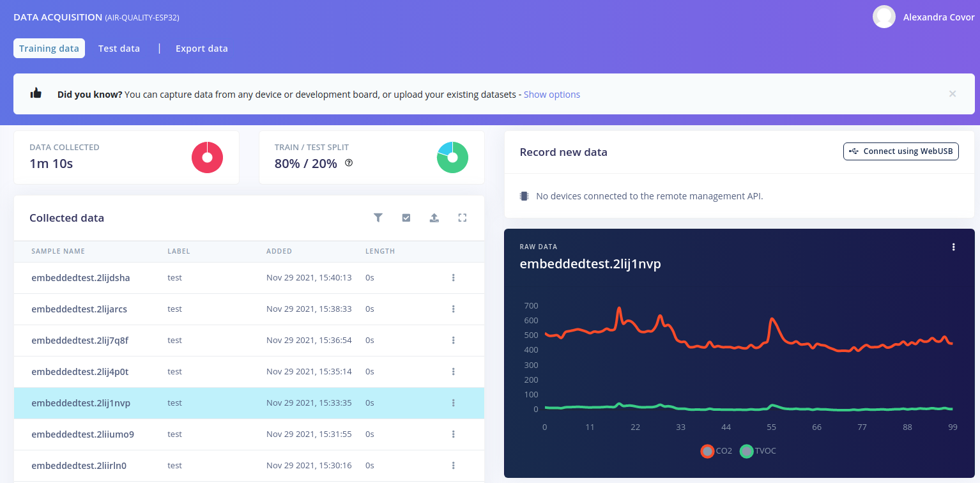Open options menu for embeddedtest.2lij7q8f

(x=453, y=341)
